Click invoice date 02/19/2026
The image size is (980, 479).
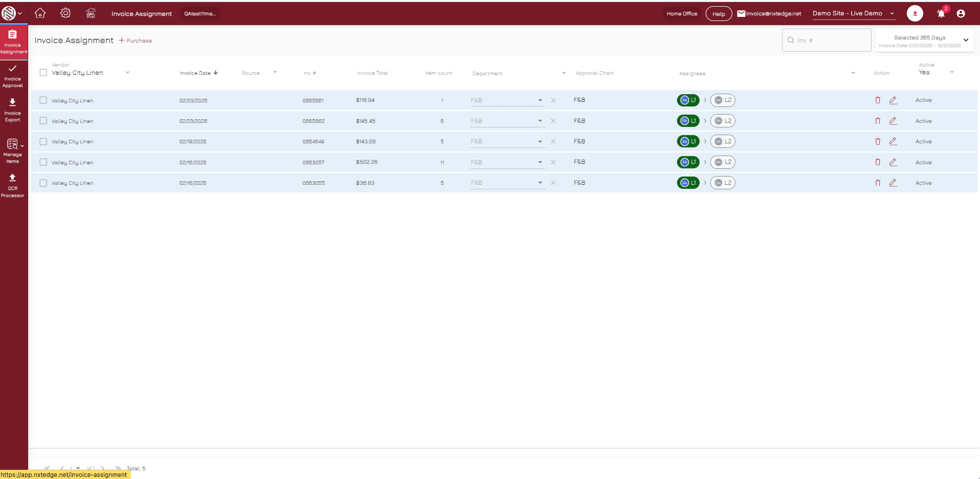pos(192,142)
